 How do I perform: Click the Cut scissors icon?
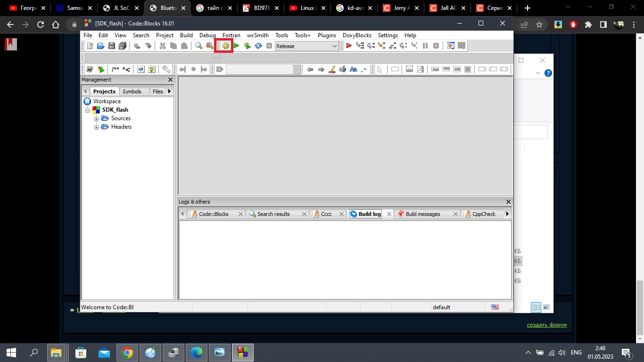tap(163, 46)
